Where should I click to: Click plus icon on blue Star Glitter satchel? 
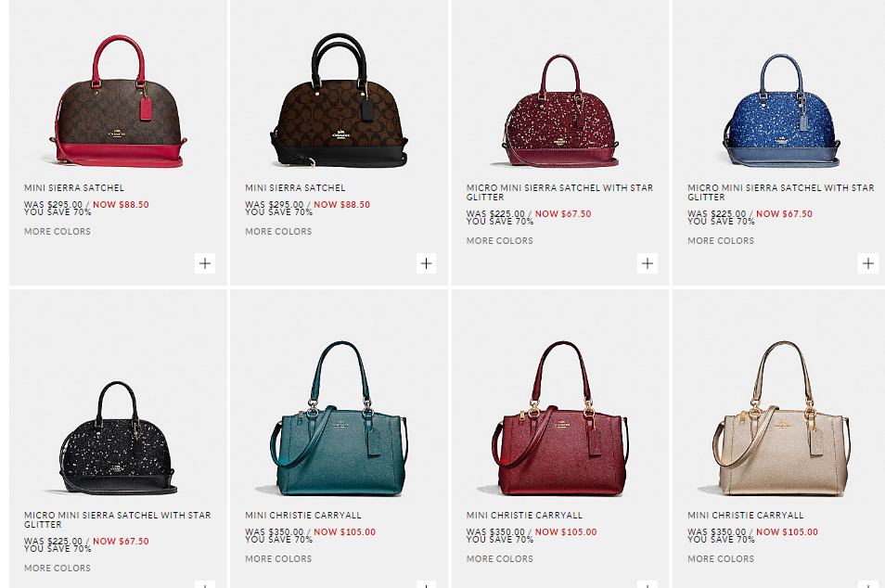click(868, 263)
